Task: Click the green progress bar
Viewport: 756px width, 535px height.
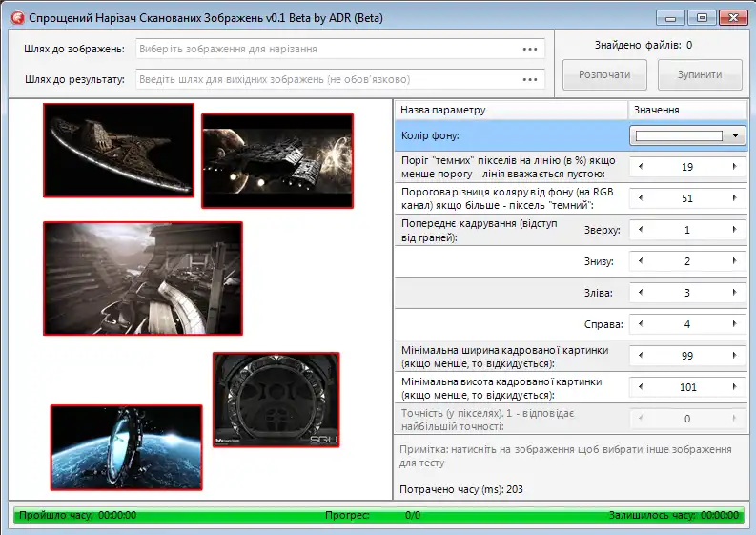Action: [378, 515]
